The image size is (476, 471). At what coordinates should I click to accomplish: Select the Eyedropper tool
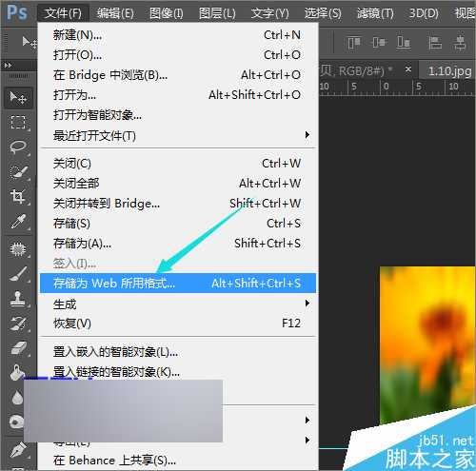(x=18, y=222)
